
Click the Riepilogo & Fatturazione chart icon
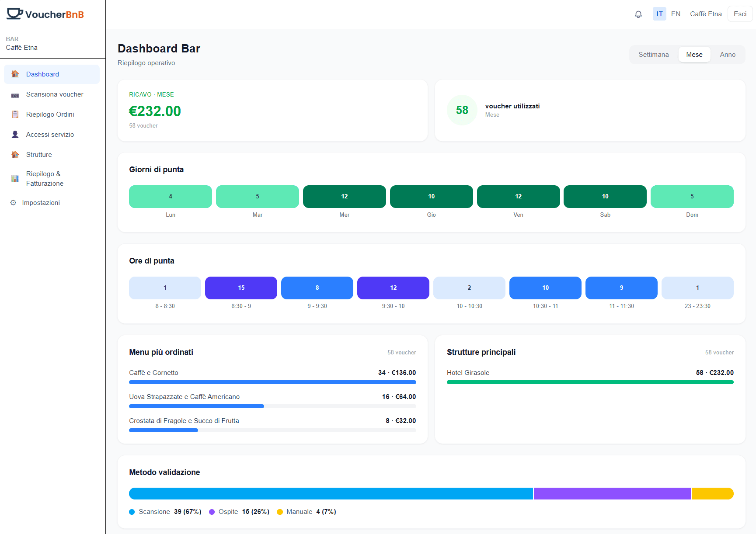click(x=15, y=179)
